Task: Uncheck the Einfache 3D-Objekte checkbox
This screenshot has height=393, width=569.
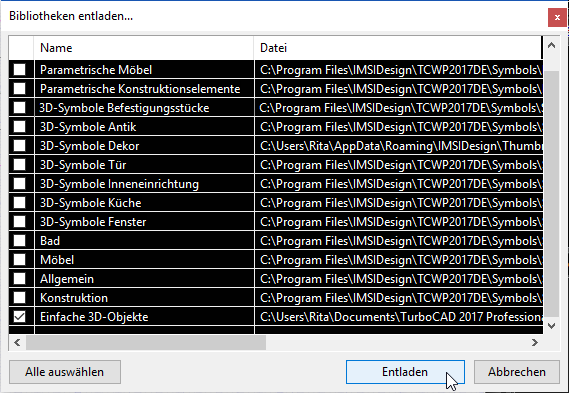Action: 20,316
